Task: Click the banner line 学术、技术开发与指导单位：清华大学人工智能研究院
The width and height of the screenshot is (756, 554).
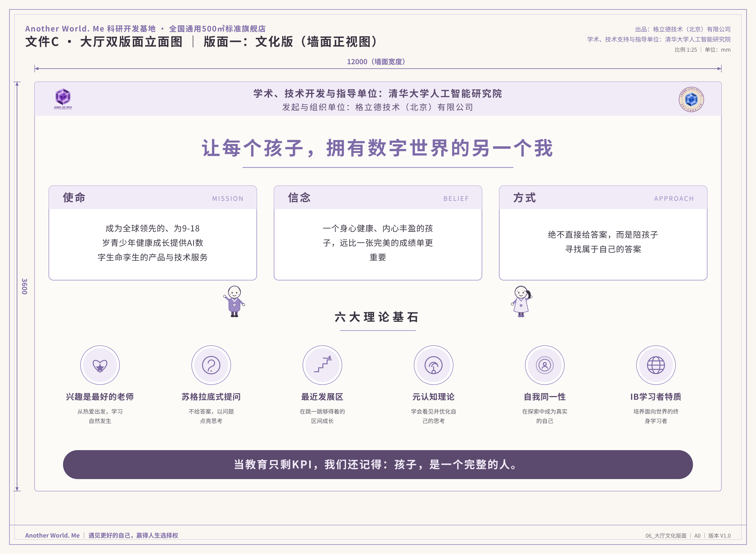Action: click(x=378, y=93)
